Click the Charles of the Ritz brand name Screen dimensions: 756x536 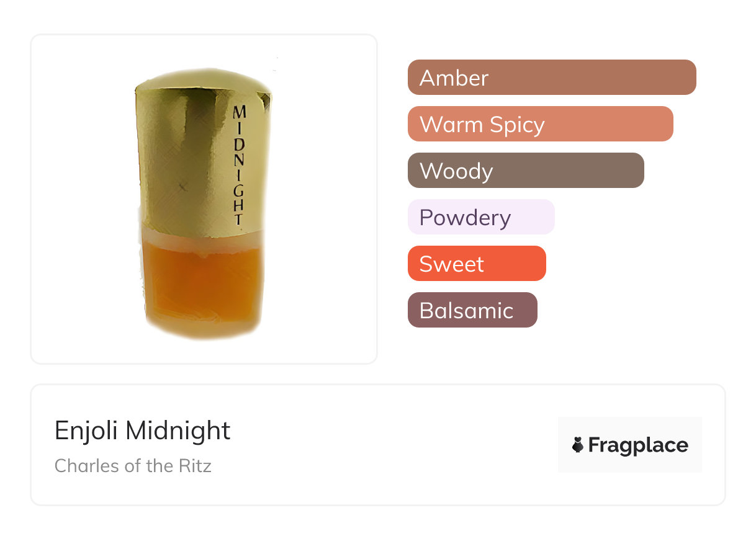[x=133, y=466]
